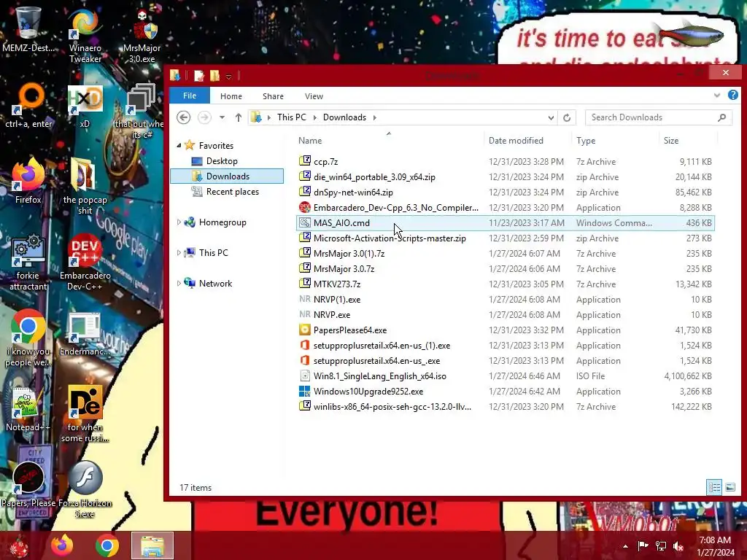The width and height of the screenshot is (747, 560).
Task: Open Chrome from the taskbar
Action: pyautogui.click(x=107, y=545)
